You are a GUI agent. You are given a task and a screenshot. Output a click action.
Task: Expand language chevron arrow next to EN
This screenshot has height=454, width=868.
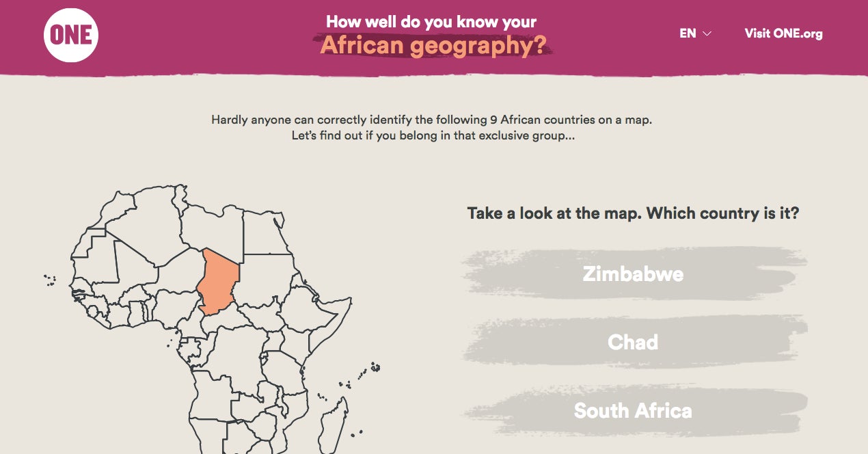[x=707, y=34]
